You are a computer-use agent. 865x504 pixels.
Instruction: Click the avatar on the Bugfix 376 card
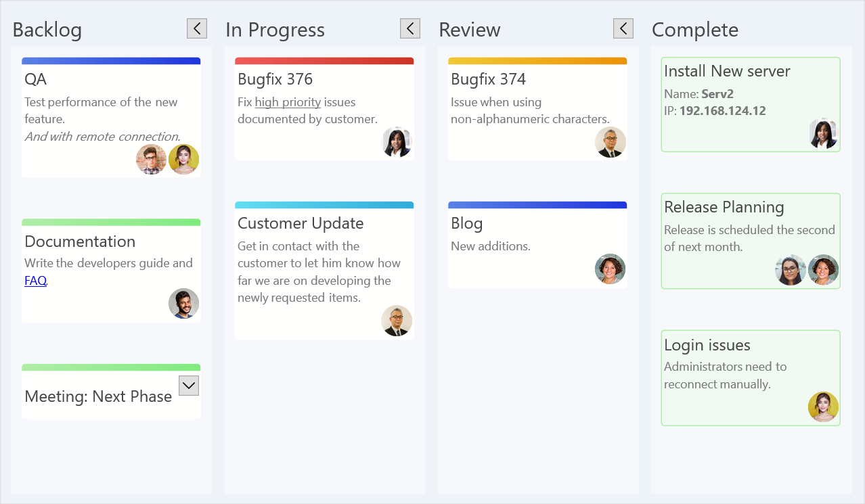pos(397,143)
